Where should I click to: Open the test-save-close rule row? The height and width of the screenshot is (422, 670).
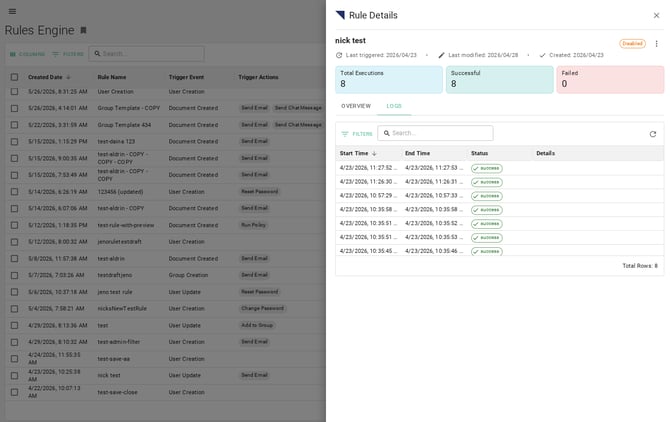coord(165,393)
